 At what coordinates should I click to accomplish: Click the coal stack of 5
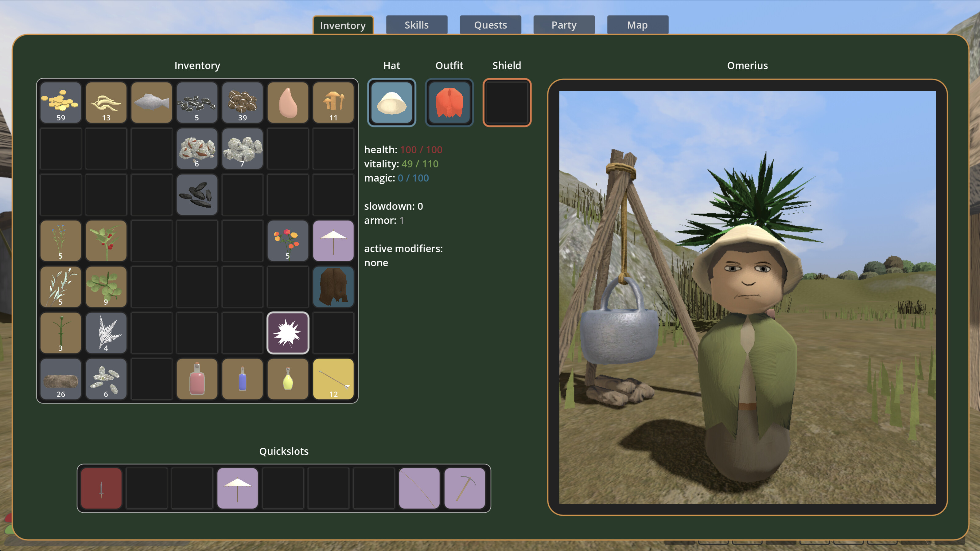coord(197,103)
